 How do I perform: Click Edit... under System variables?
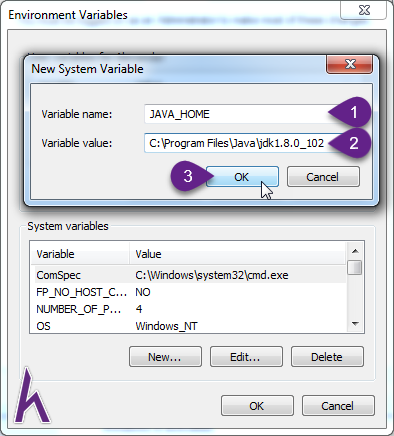tap(246, 357)
